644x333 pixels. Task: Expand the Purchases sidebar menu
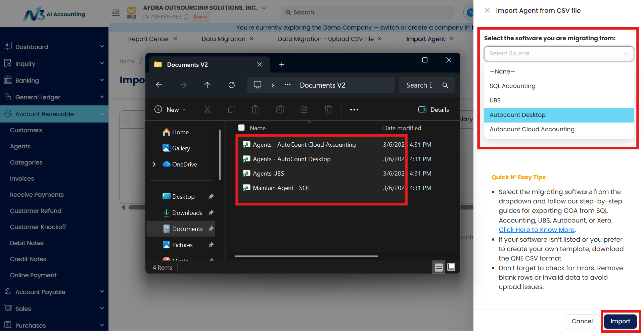tap(102, 325)
